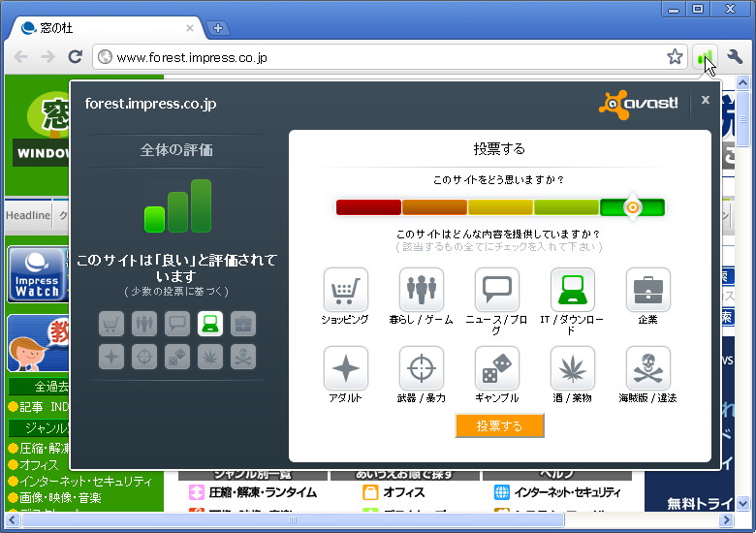Screen dimensions: 756x533
Task: Rate site with the orange slider segment
Action: [434, 207]
